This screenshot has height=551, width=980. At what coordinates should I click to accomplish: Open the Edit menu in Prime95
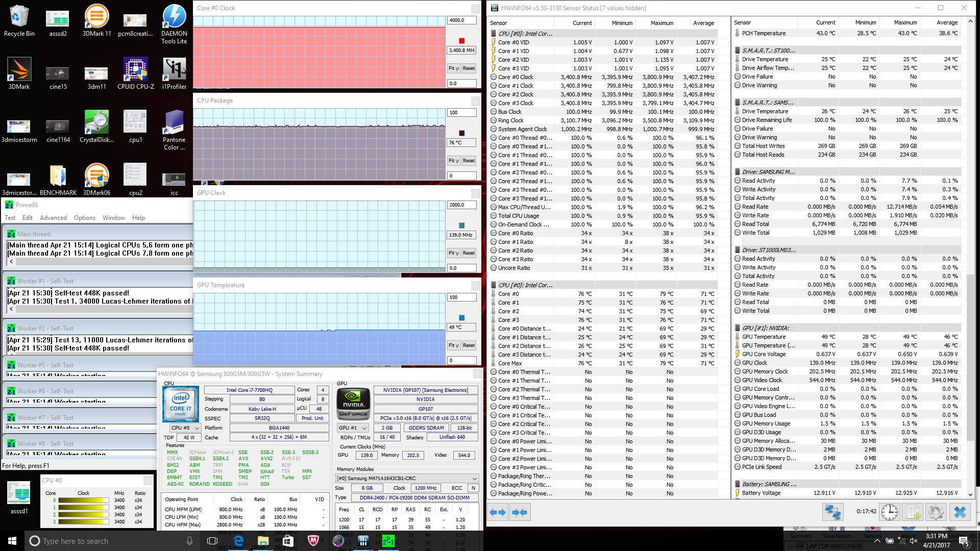point(28,218)
